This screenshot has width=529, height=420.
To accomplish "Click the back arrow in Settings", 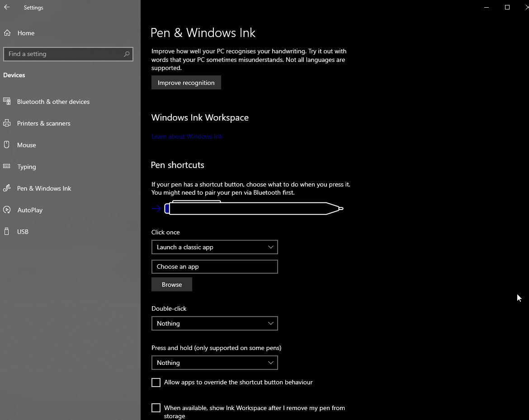I will click(7, 7).
